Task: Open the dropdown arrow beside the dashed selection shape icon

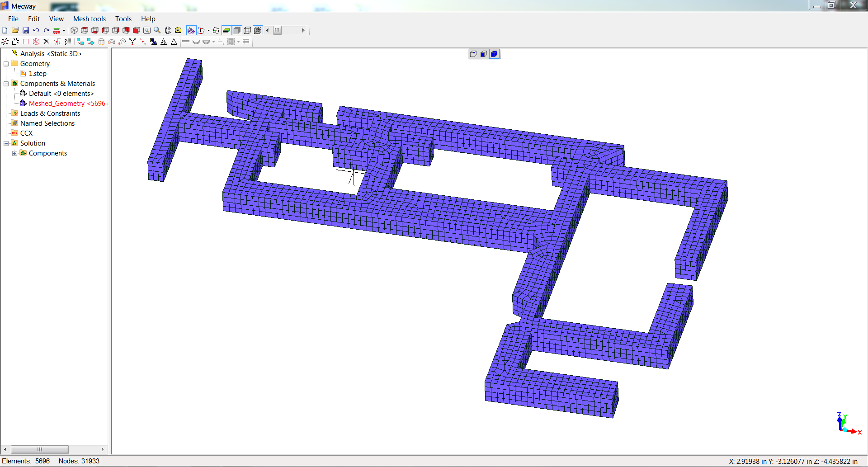Action: (208, 31)
